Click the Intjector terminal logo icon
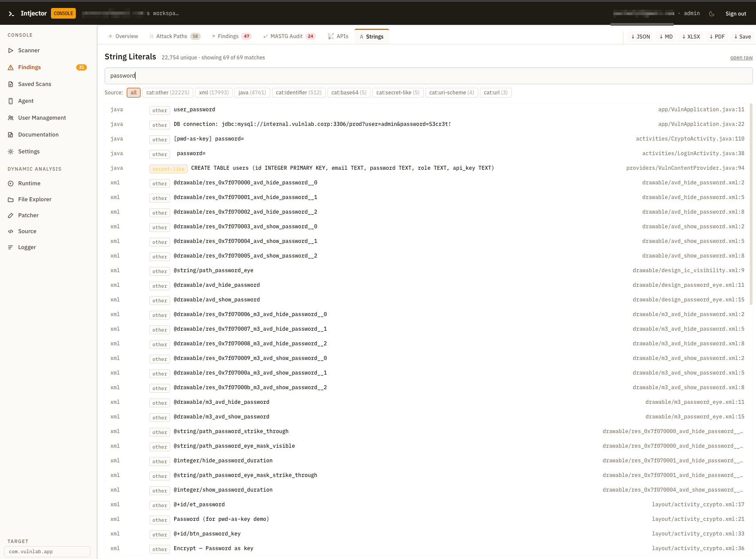The height and width of the screenshot is (559, 756). point(12,14)
